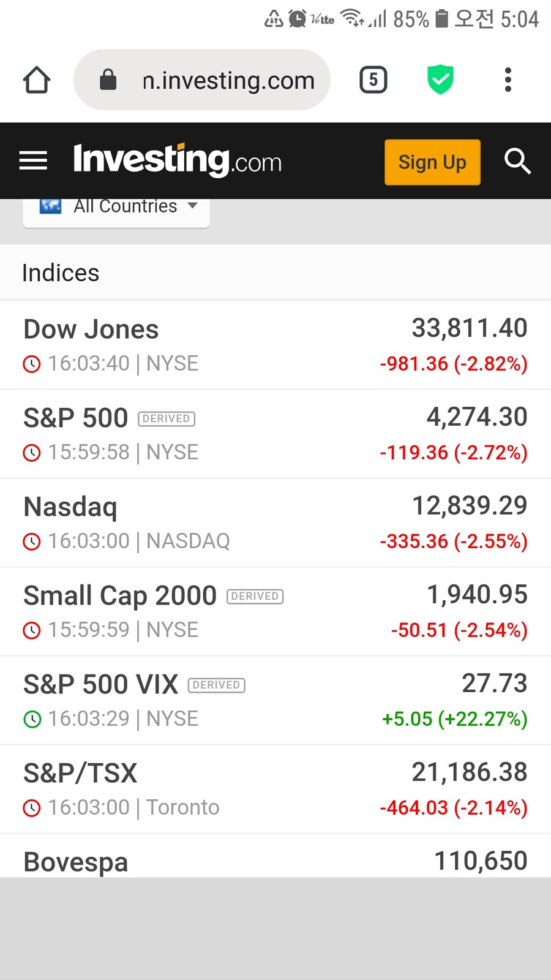Screen dimensions: 551x980
Task: Tap the Indices section header
Action: click(x=61, y=273)
